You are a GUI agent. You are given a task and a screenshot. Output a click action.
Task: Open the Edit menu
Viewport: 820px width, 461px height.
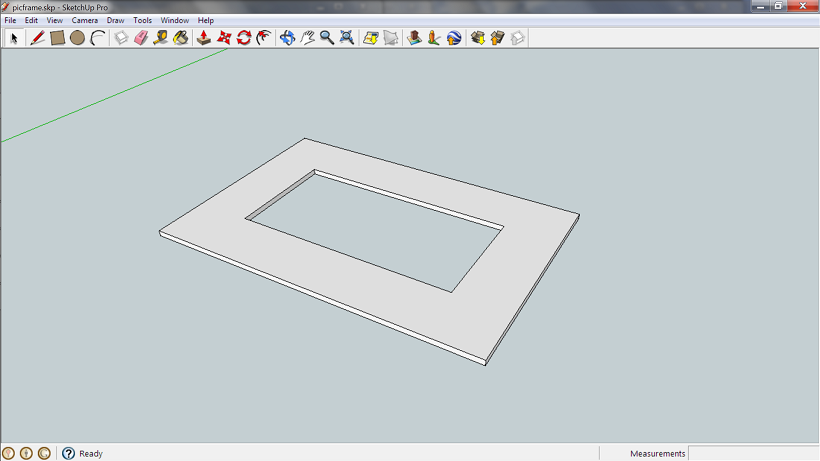[31, 20]
